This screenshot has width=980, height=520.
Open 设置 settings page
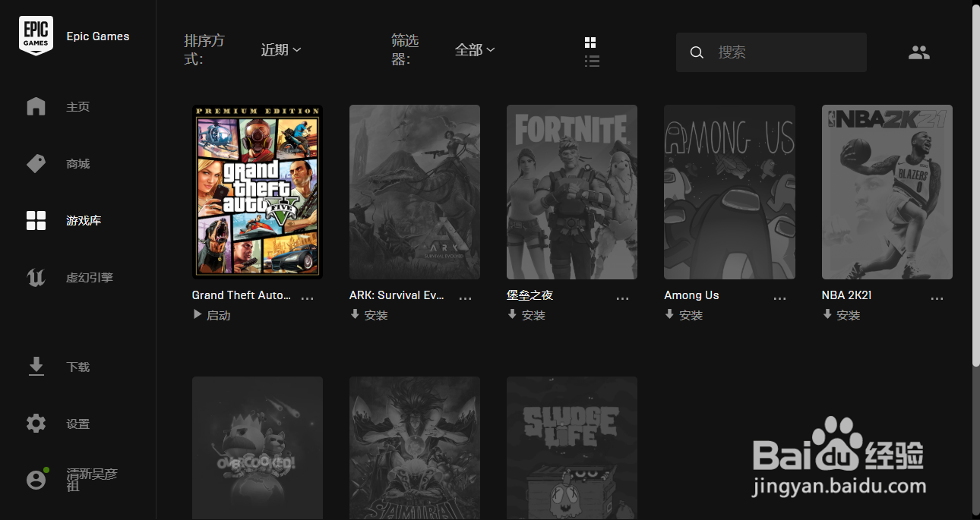click(x=77, y=424)
